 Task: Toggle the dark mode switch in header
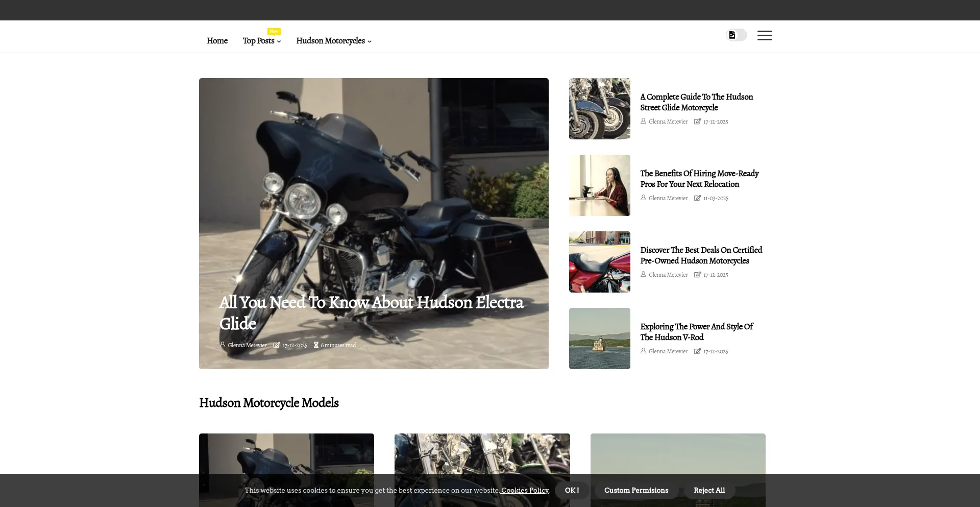[737, 35]
